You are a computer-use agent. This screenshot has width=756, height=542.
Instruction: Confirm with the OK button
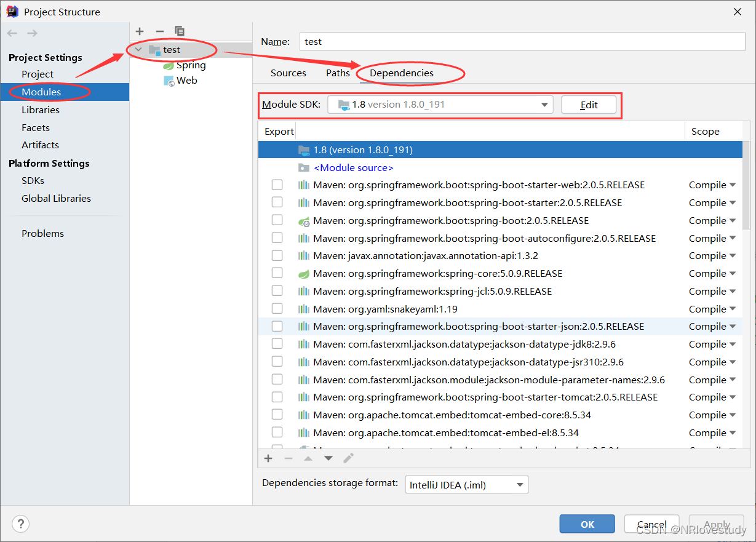[587, 524]
